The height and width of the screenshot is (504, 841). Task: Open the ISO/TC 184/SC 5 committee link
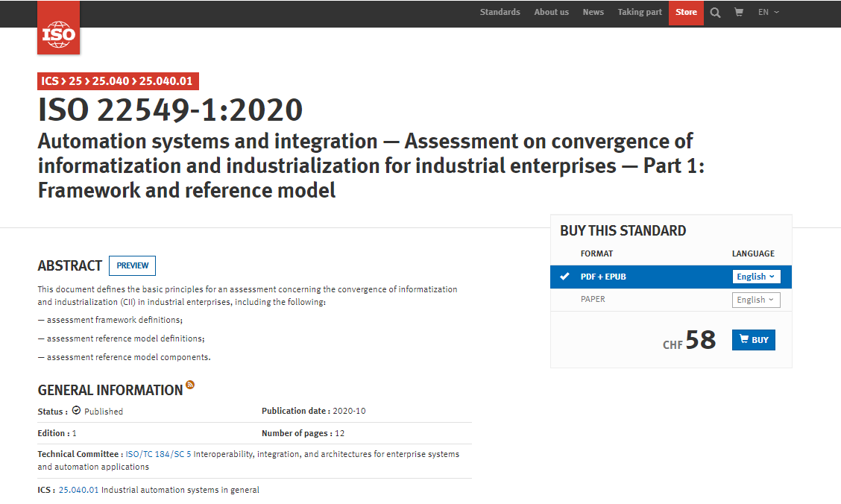pos(158,454)
